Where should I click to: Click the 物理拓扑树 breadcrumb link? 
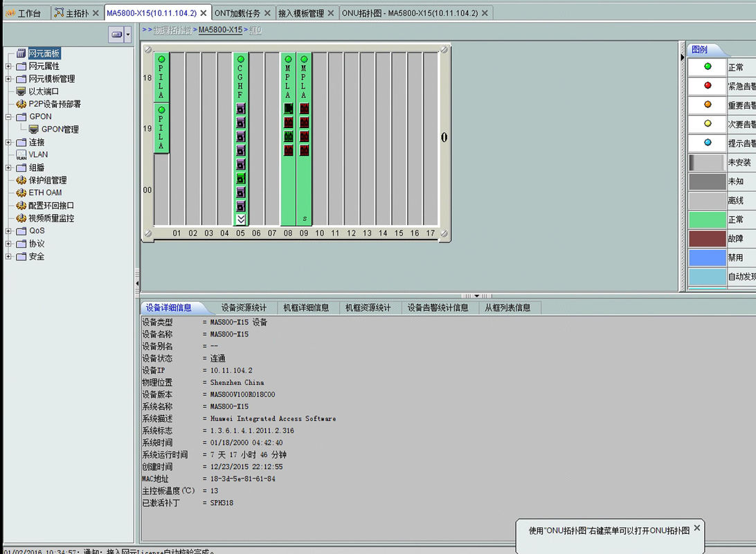pos(173,30)
